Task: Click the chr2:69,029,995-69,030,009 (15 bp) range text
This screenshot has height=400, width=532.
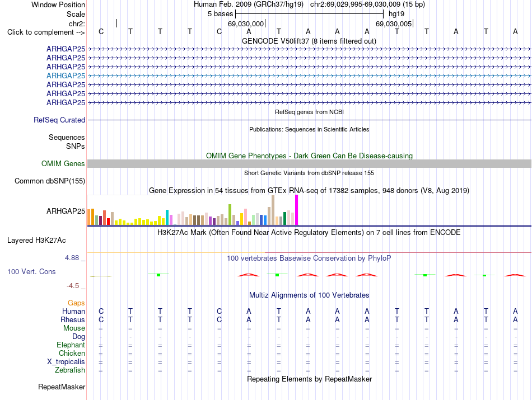Action: coord(367,4)
